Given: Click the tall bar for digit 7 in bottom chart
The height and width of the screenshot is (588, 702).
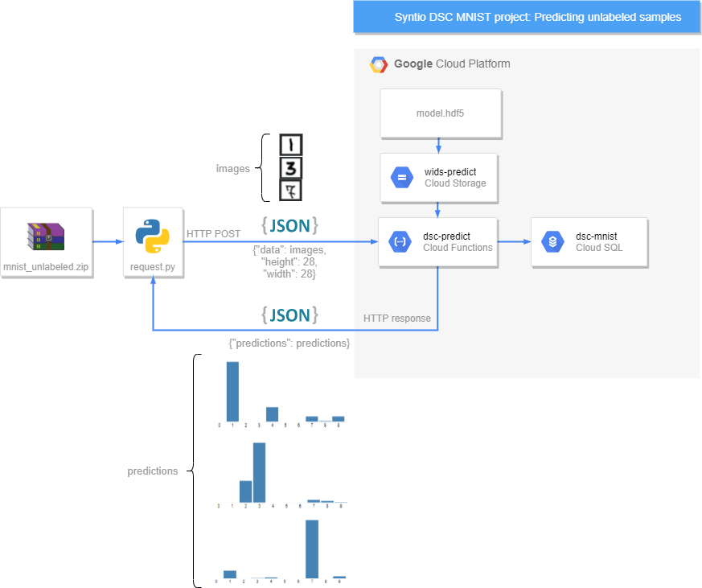Looking at the screenshot, I should click(x=312, y=549).
